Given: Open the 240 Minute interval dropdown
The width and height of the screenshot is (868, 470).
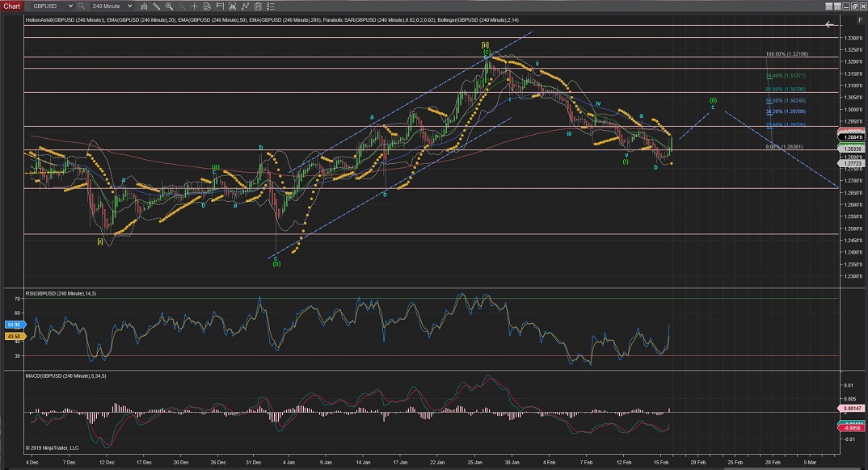Looking at the screenshot, I should point(112,6).
